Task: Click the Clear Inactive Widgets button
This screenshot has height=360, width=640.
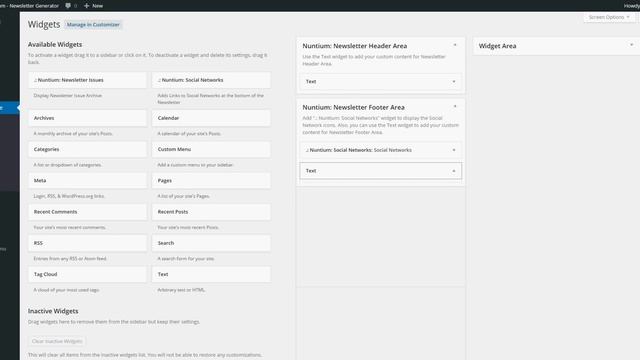Action: 57,341
